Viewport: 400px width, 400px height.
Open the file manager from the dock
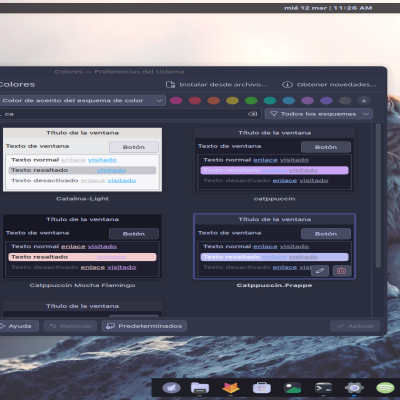pos(200,388)
